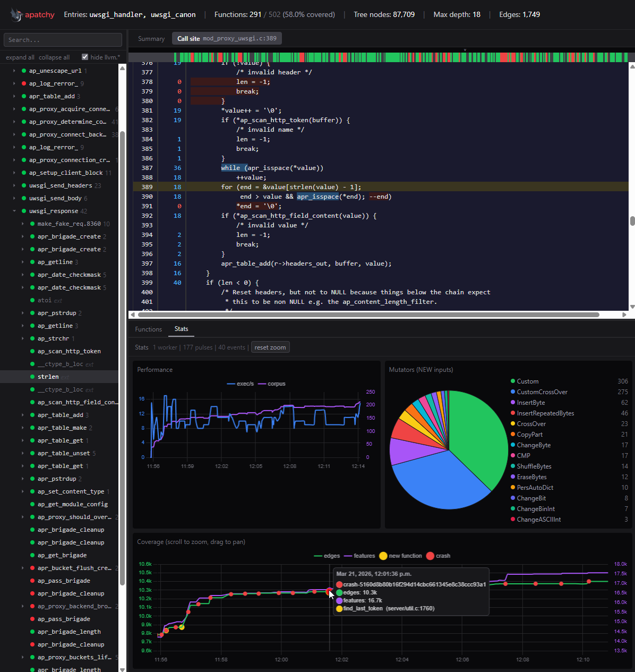Toggle the exec/s series in Performance legend
The height and width of the screenshot is (672, 635).
click(x=240, y=384)
